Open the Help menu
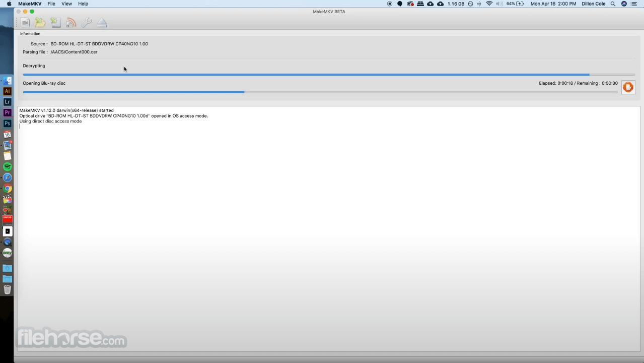The width and height of the screenshot is (644, 363). click(83, 4)
